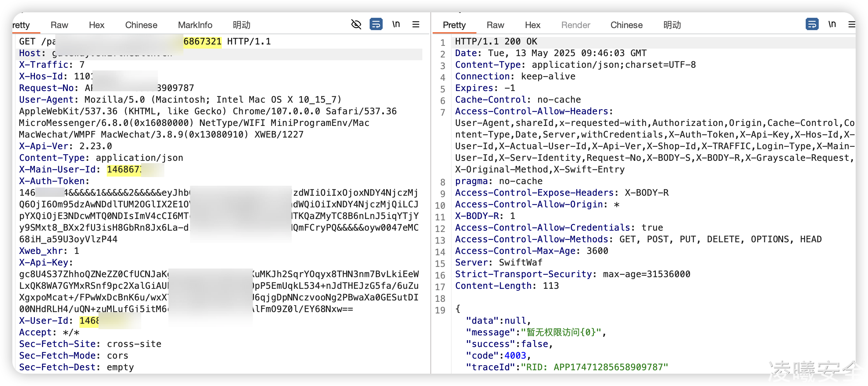The image size is (868, 386).
Task: Switch request view to Hex tab
Action: pos(97,25)
